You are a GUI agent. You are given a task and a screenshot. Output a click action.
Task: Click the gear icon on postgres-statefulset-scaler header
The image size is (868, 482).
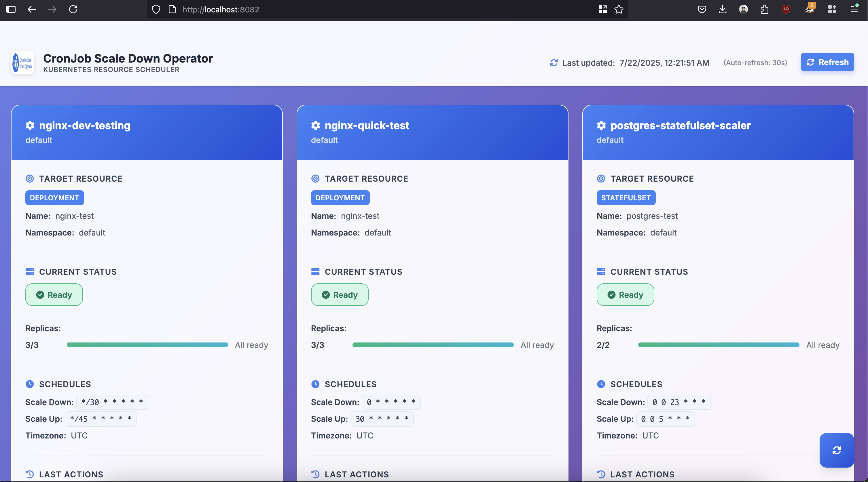[601, 125]
